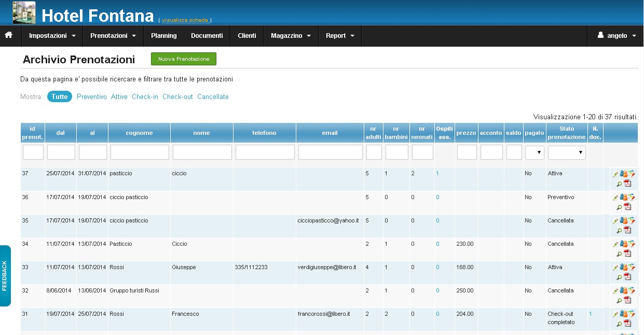Expand the Report menu

pos(340,36)
